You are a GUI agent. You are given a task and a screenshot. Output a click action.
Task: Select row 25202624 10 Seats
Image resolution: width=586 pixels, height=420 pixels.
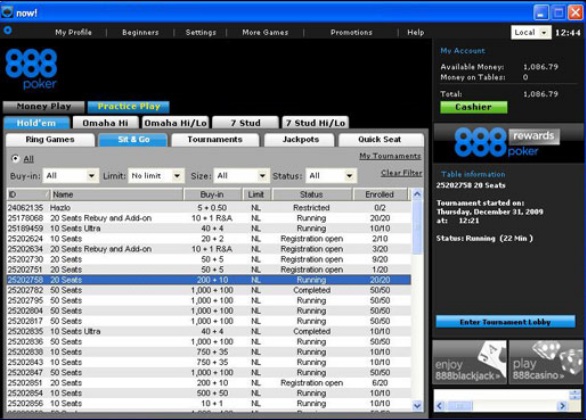click(209, 239)
